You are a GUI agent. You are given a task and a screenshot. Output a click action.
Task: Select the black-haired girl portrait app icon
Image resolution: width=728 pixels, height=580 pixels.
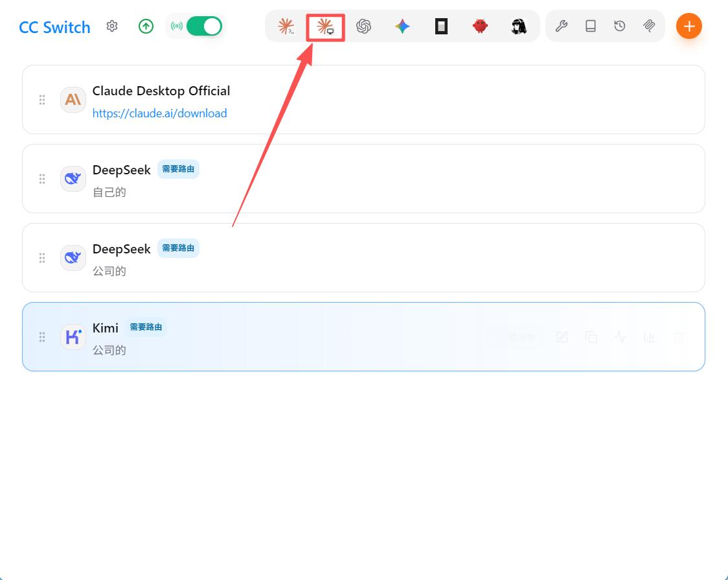pos(519,27)
